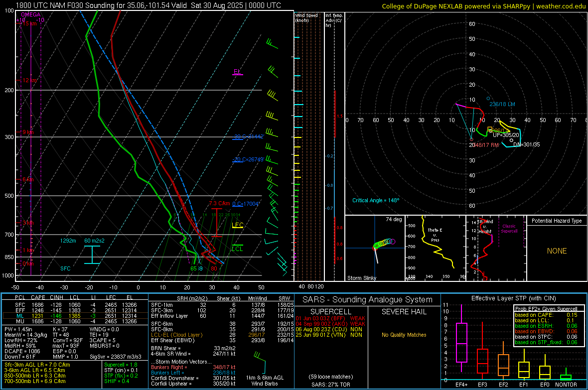Click the -20 C=26749' height label
The image size is (588, 390).
[x=248, y=159]
